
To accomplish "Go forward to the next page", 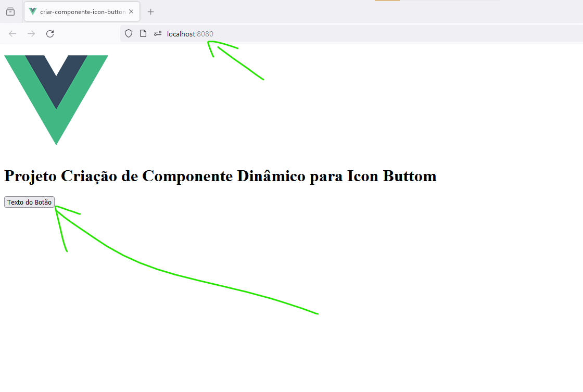I will tap(31, 34).
